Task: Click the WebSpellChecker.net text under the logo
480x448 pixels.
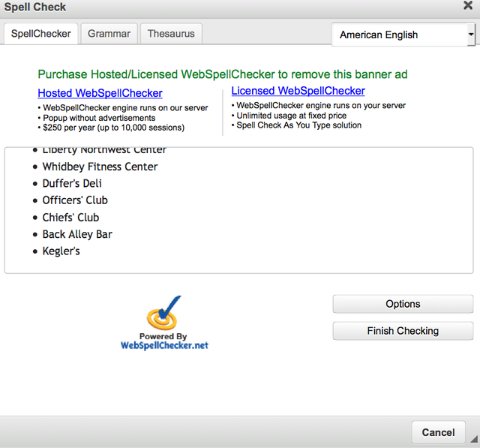Action: pyautogui.click(x=164, y=345)
